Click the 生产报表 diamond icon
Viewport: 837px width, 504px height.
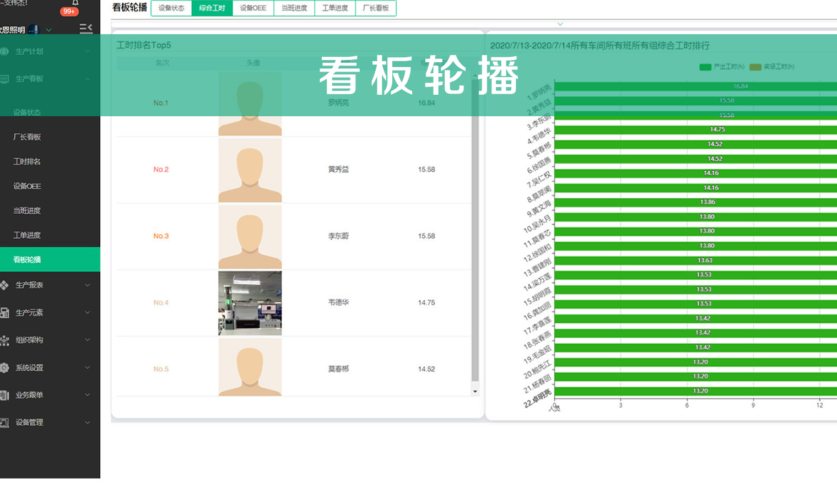pyautogui.click(x=5, y=285)
